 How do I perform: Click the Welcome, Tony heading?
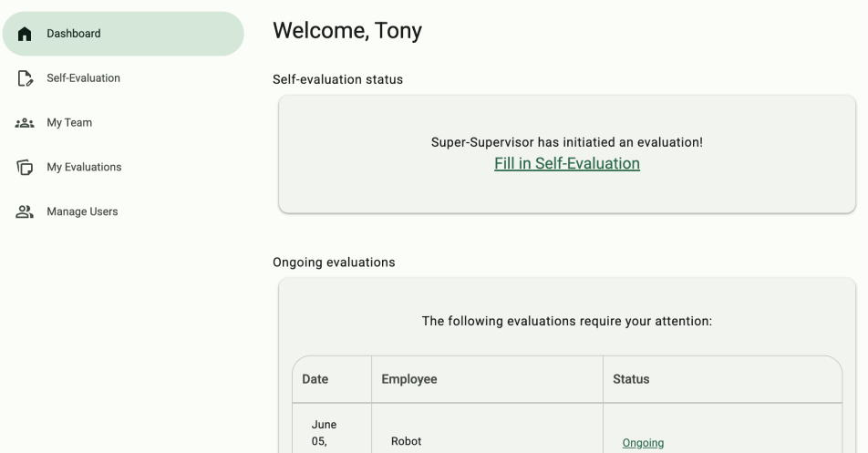(x=347, y=31)
